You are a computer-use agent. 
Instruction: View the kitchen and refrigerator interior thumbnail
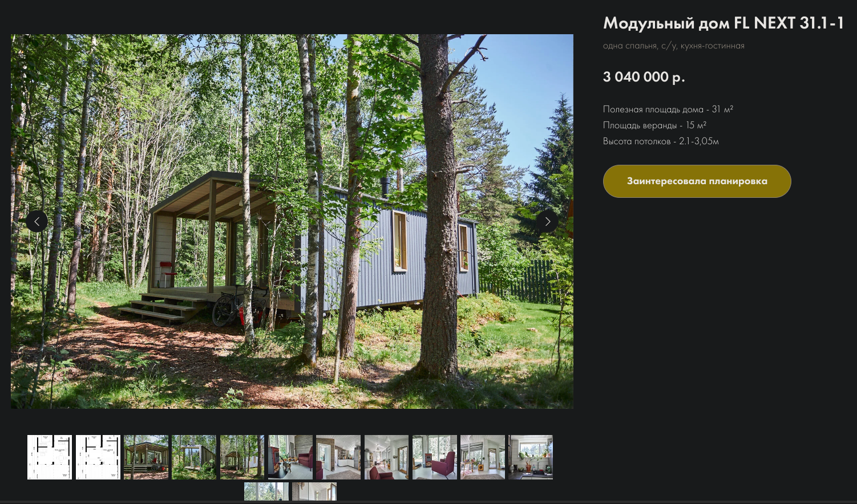[338, 457]
